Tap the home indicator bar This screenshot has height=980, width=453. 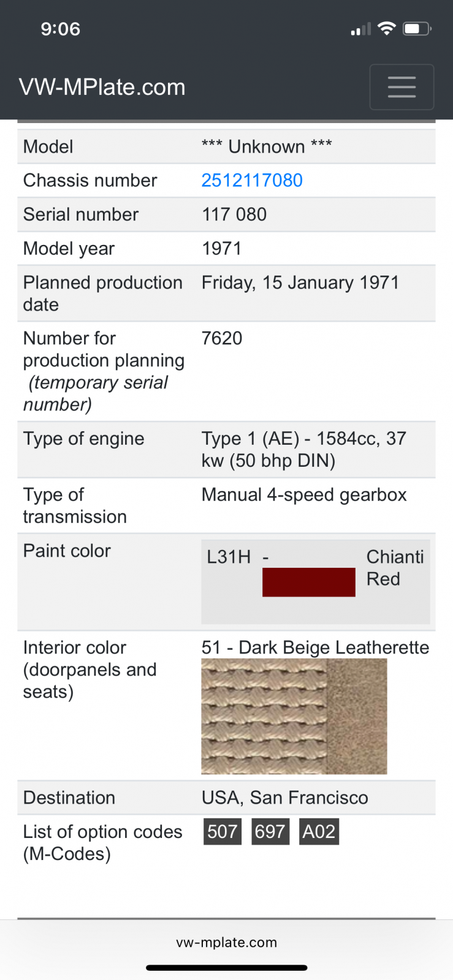click(226, 968)
